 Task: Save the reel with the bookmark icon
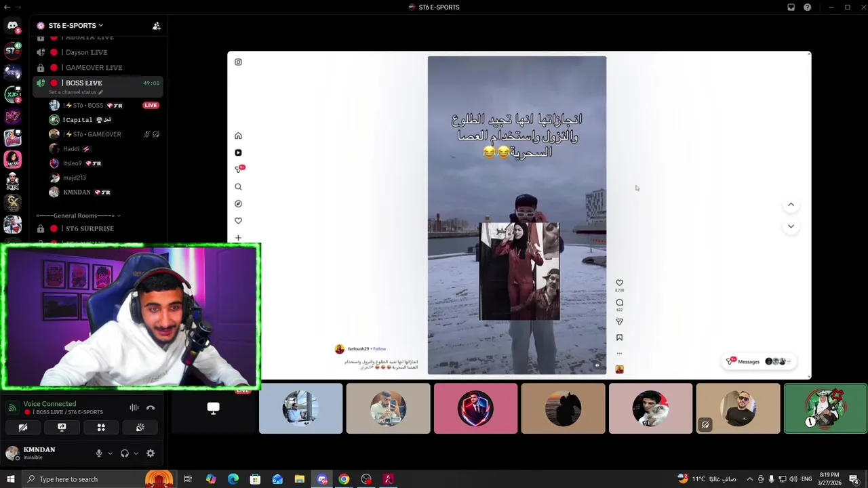pyautogui.click(x=619, y=338)
